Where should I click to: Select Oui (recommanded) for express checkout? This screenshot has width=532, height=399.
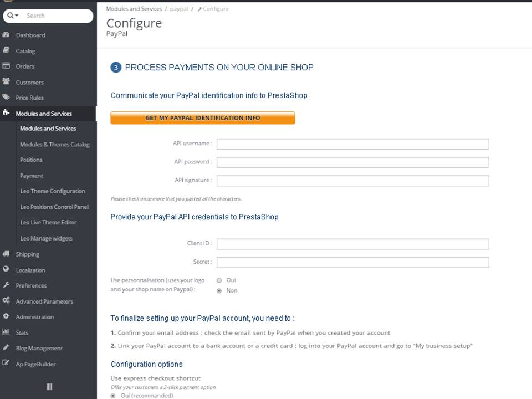pyautogui.click(x=114, y=396)
